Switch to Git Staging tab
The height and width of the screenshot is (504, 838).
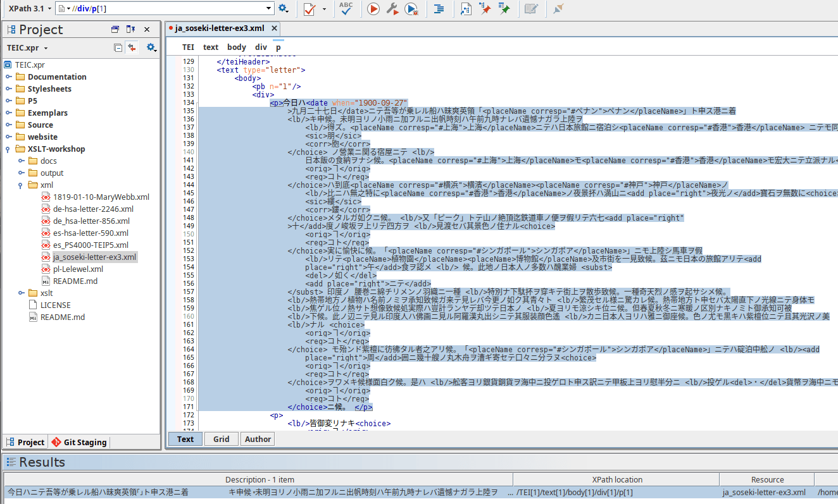(x=80, y=443)
